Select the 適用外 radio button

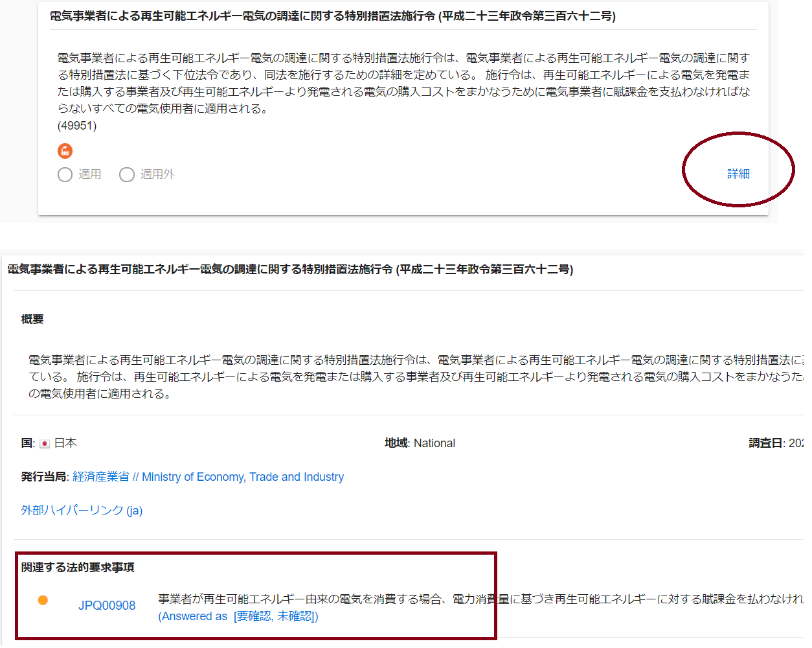(x=127, y=174)
